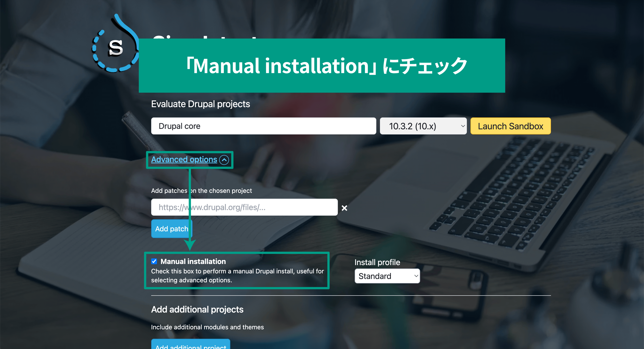This screenshot has width=644, height=349.
Task: Click 'Include additional modules and themes' text
Action: point(207,327)
